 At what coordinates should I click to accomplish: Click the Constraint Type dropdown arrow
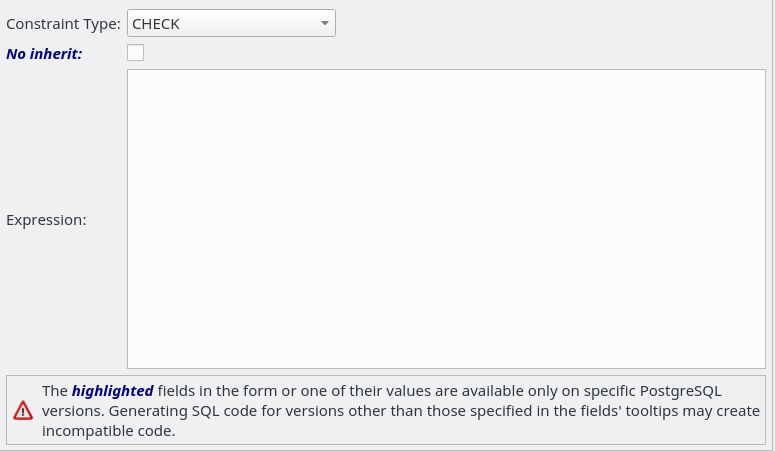[x=325, y=23]
